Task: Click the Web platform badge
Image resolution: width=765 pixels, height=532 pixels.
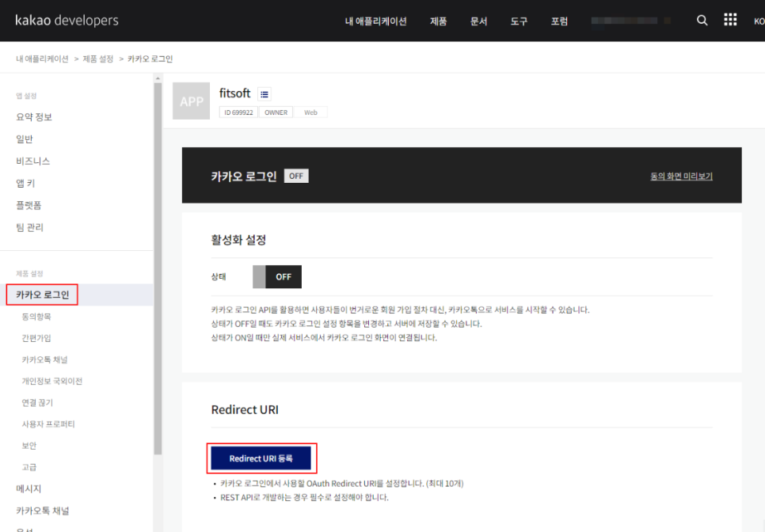Action: coord(310,112)
